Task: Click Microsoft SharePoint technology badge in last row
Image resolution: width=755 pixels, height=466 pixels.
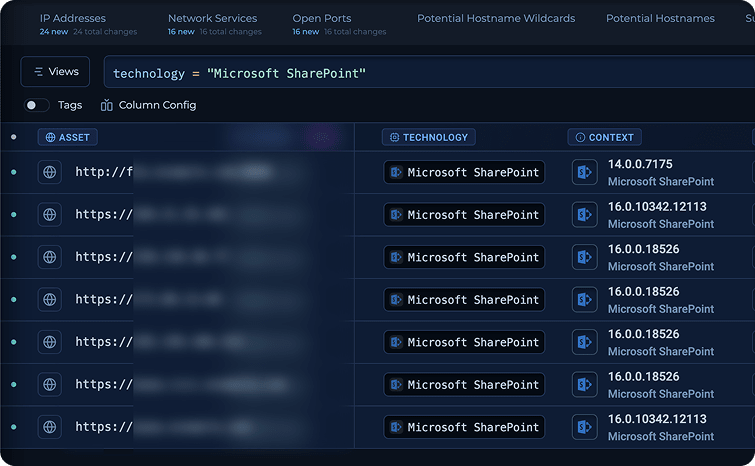Action: click(464, 427)
